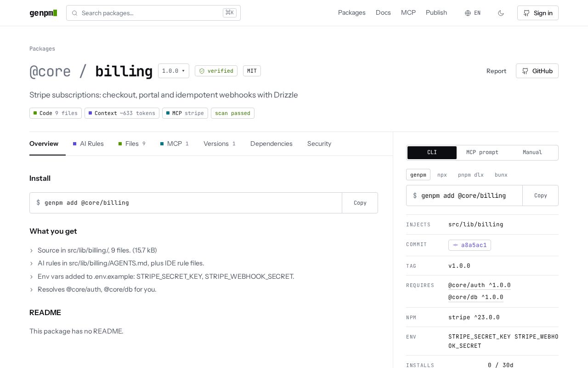
Task: Click the verified shield icon
Action: pos(202,71)
